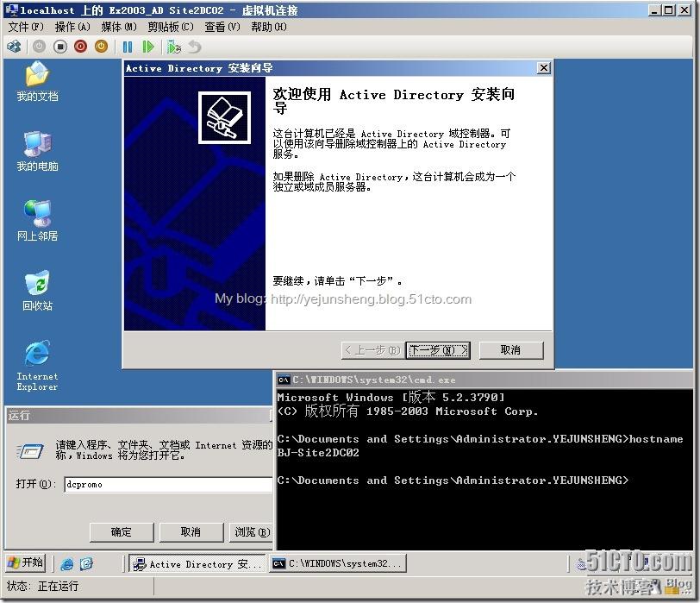Screen dimensions: 700x603
Task: Click the grayed Start VM toolbar icon
Action: pyautogui.click(x=40, y=47)
